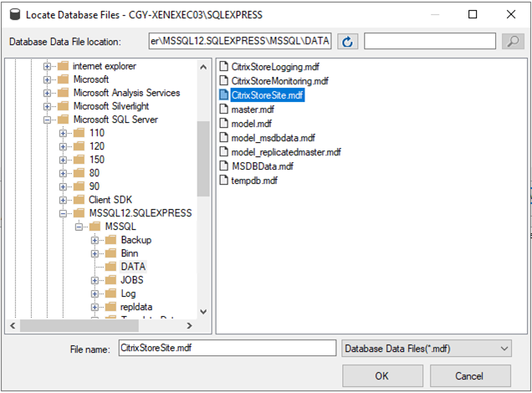Screen dimensions: 532x393
Task: Collapse the Microsoft SQL Server node
Action: pyautogui.click(x=47, y=120)
